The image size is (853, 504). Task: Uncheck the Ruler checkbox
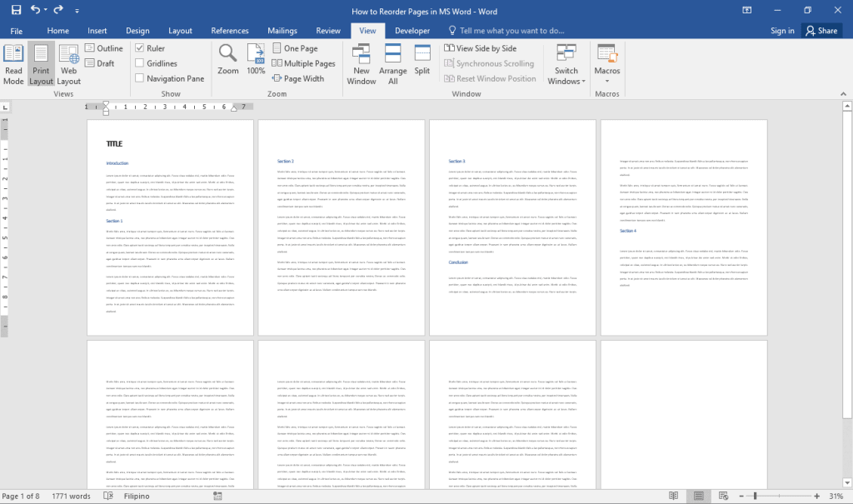coord(140,47)
